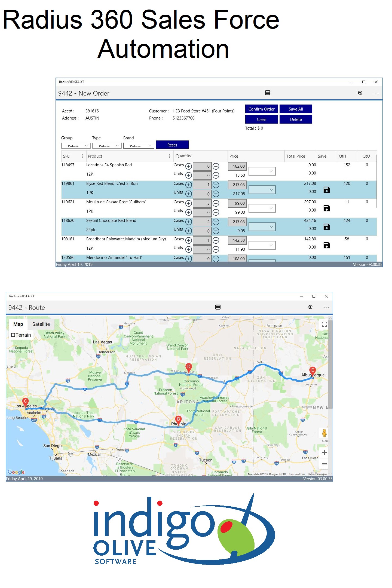Image resolution: width=392 pixels, height=588 pixels.
Task: Maximize the New Order window
Action: click(x=363, y=82)
